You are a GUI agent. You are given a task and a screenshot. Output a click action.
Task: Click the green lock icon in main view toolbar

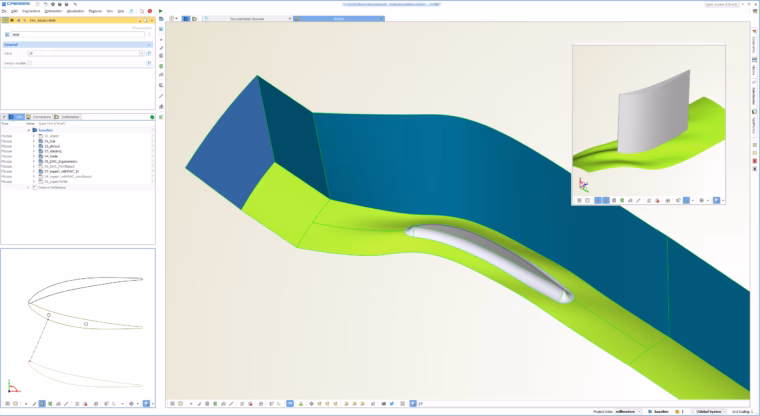click(x=301, y=403)
